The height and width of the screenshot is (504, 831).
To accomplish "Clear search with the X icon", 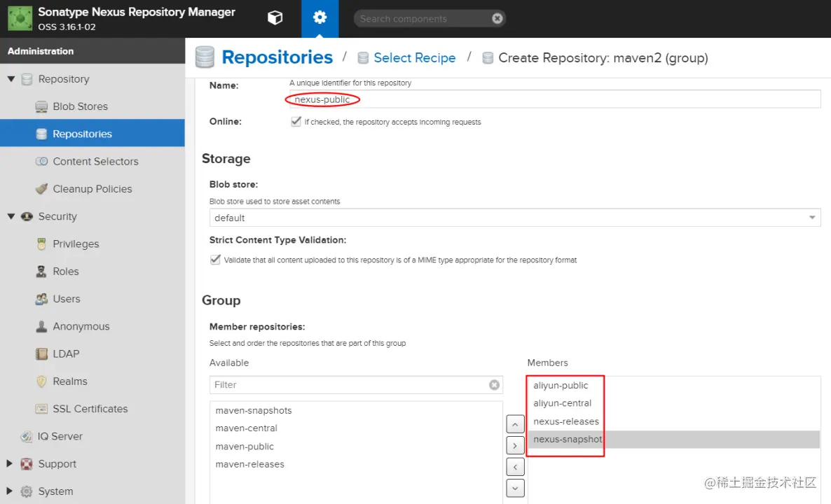I will [497, 18].
